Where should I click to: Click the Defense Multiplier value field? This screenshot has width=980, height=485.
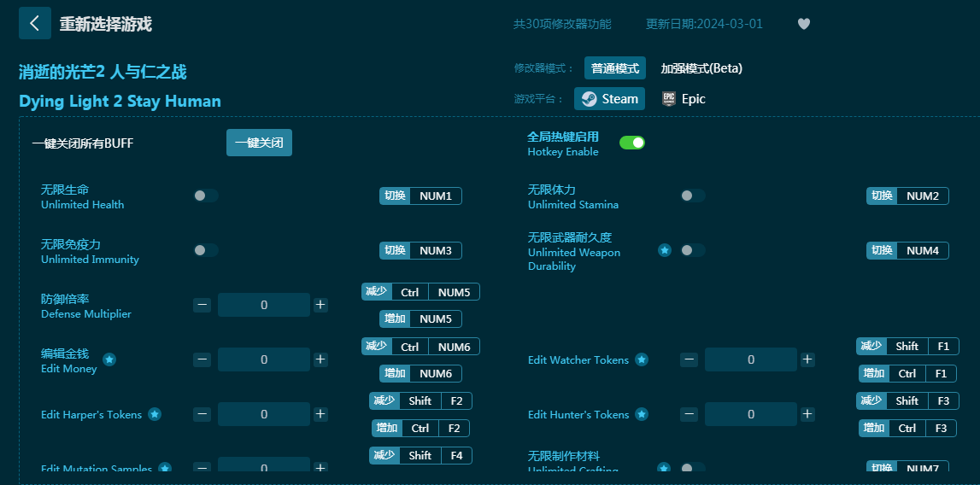coord(264,305)
